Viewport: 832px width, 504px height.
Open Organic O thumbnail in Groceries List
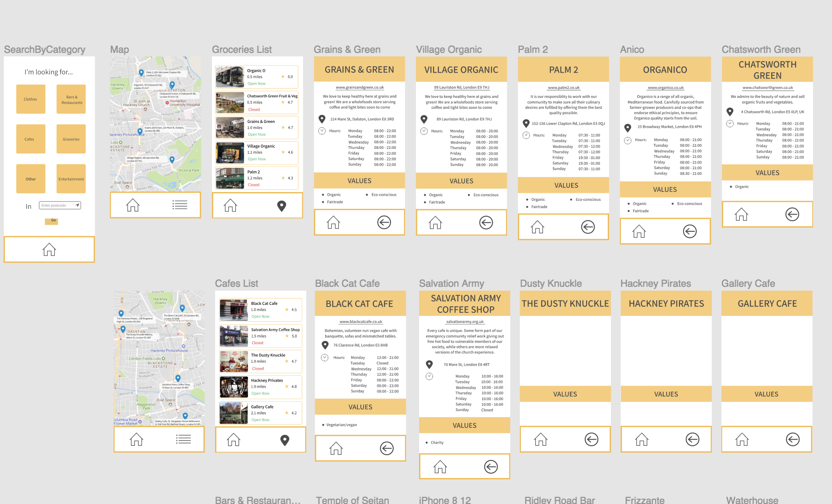point(230,77)
